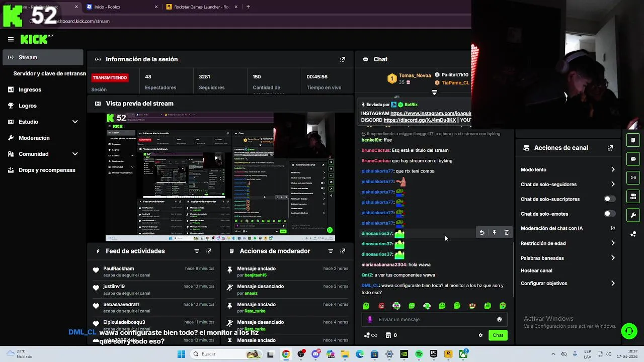Viewport: 644px width, 362px height.
Task: Expand Restricción de edad settings
Action: (613, 243)
